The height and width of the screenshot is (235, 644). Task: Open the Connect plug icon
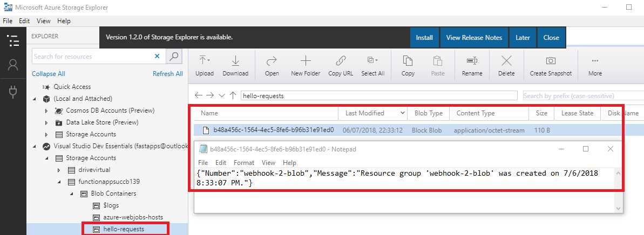tap(13, 92)
